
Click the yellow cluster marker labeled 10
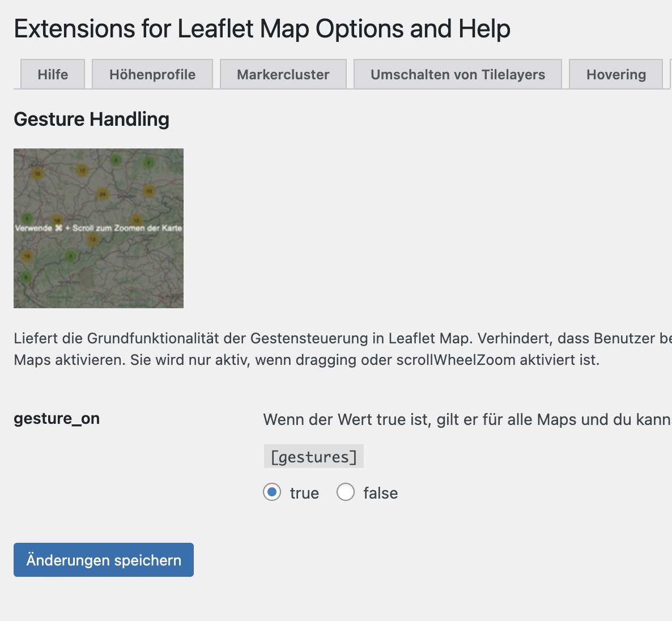(x=37, y=173)
